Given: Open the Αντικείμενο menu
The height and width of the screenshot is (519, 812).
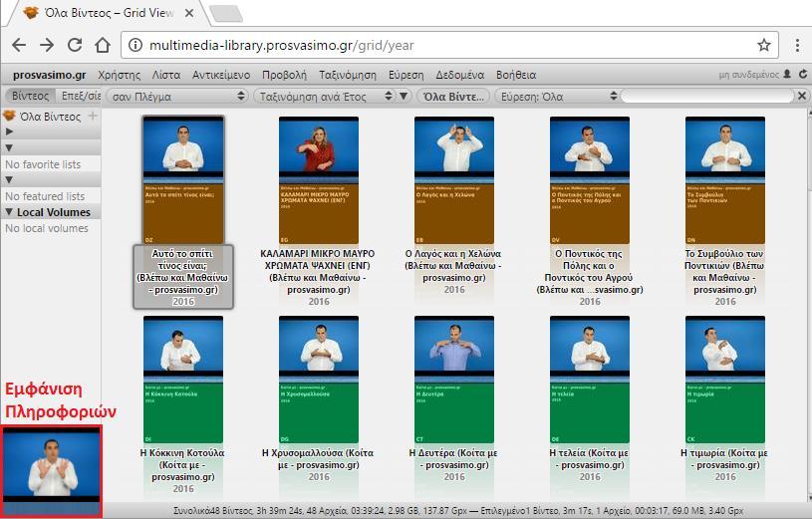Looking at the screenshot, I should point(221,75).
